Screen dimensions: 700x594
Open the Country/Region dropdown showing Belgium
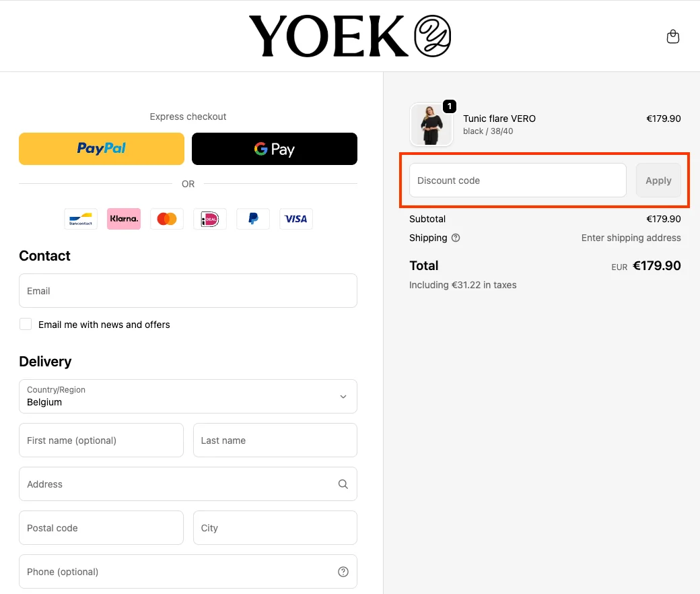coord(188,397)
